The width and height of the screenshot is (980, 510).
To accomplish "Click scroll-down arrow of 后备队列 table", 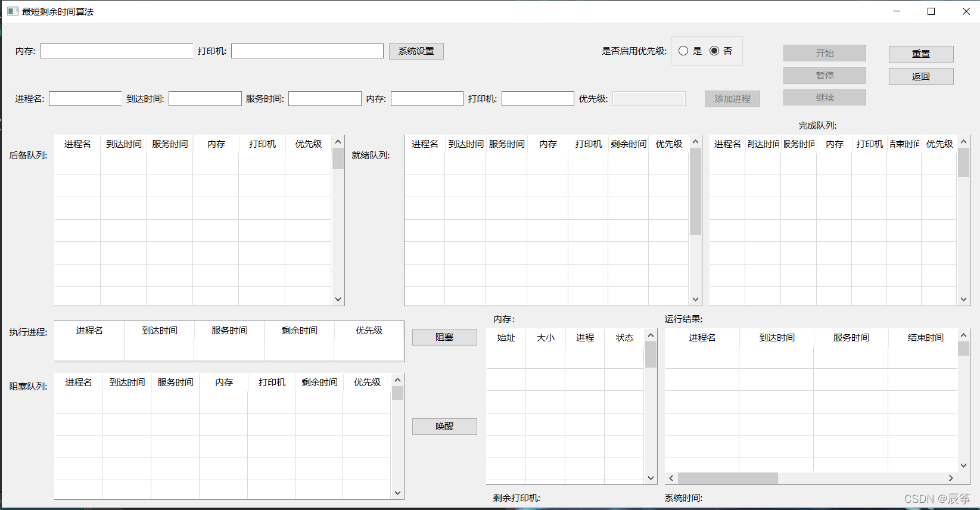I will point(338,300).
